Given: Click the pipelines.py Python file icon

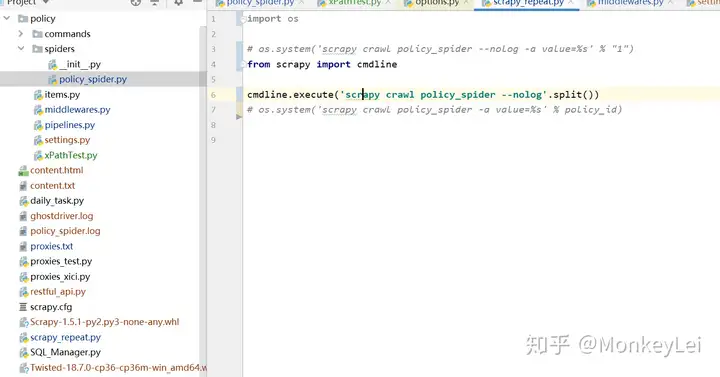Looking at the screenshot, I should (38, 125).
